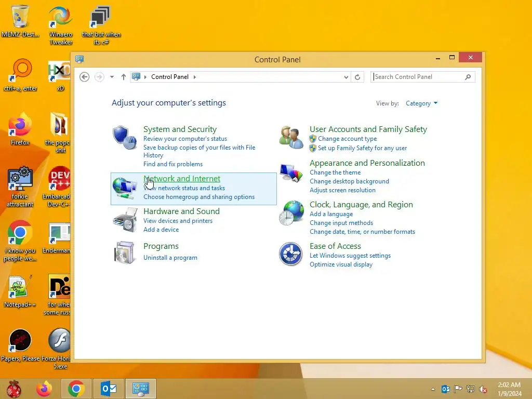This screenshot has width=532, height=399.
Task: Expand chevron after Control Panel breadcrumb
Action: tap(195, 77)
